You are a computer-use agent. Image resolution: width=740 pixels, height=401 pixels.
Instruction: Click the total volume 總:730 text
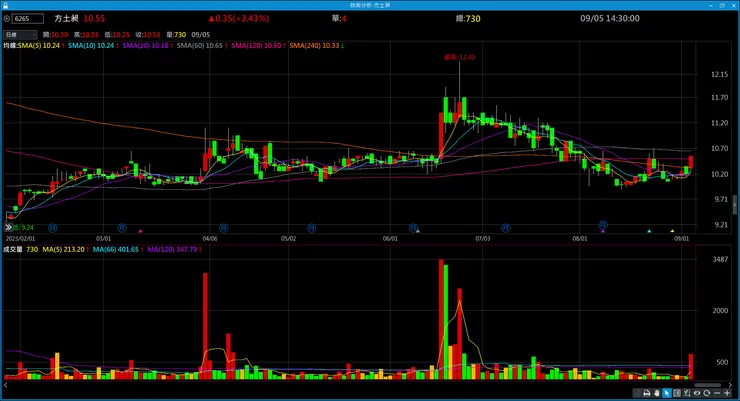coord(468,19)
